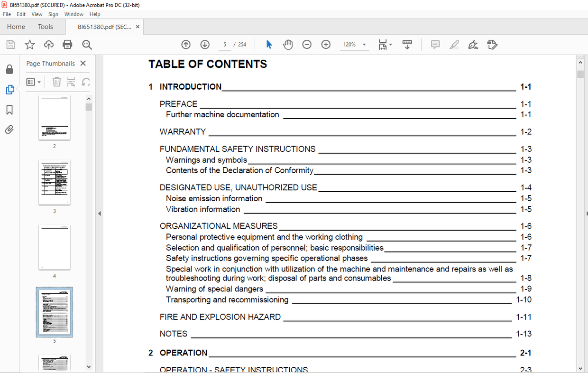Delete selected page via trash icon
This screenshot has width=588, height=373.
[x=56, y=82]
